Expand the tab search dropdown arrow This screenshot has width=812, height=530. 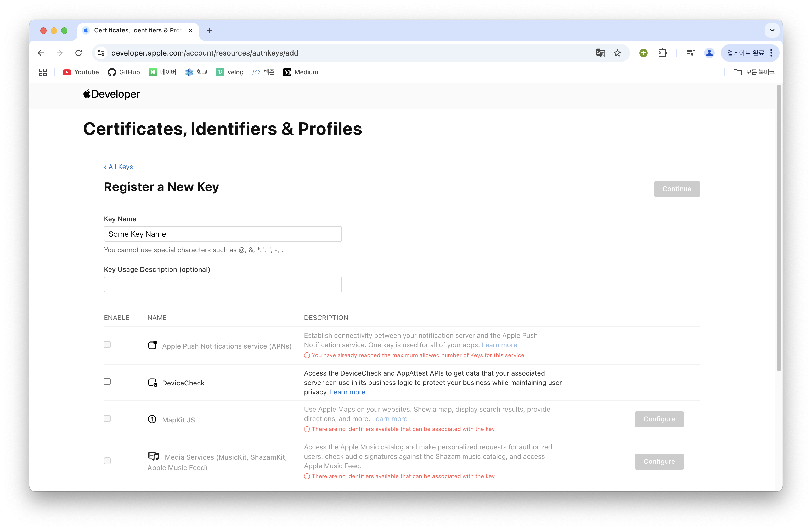pos(772,30)
